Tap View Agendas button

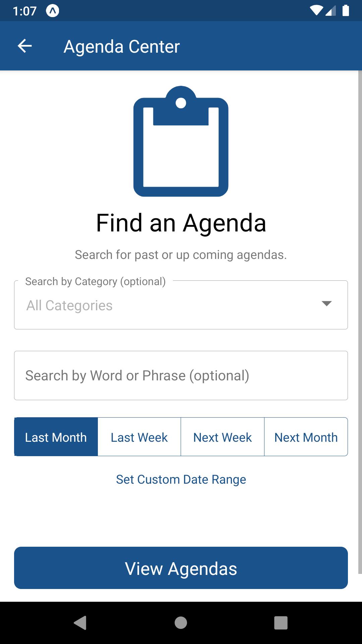point(181,568)
